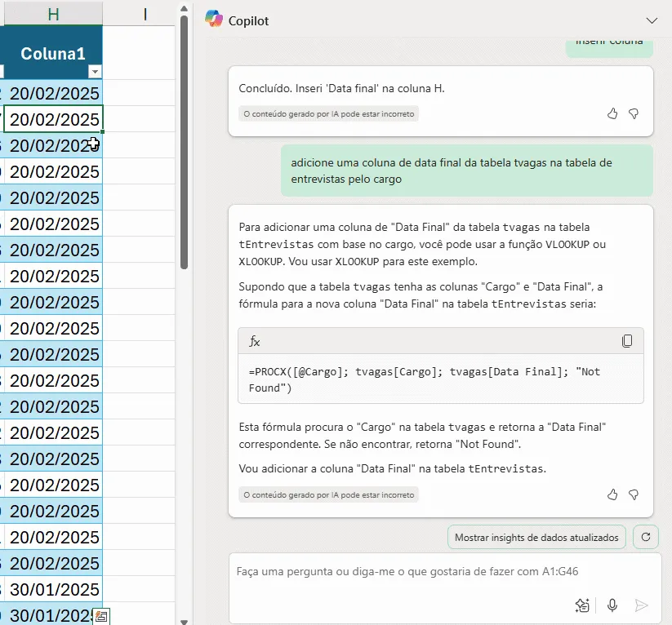The image size is (672, 625).
Task: Click the 'Vou adicionar a coluna Data Final' sentence
Action: (393, 468)
